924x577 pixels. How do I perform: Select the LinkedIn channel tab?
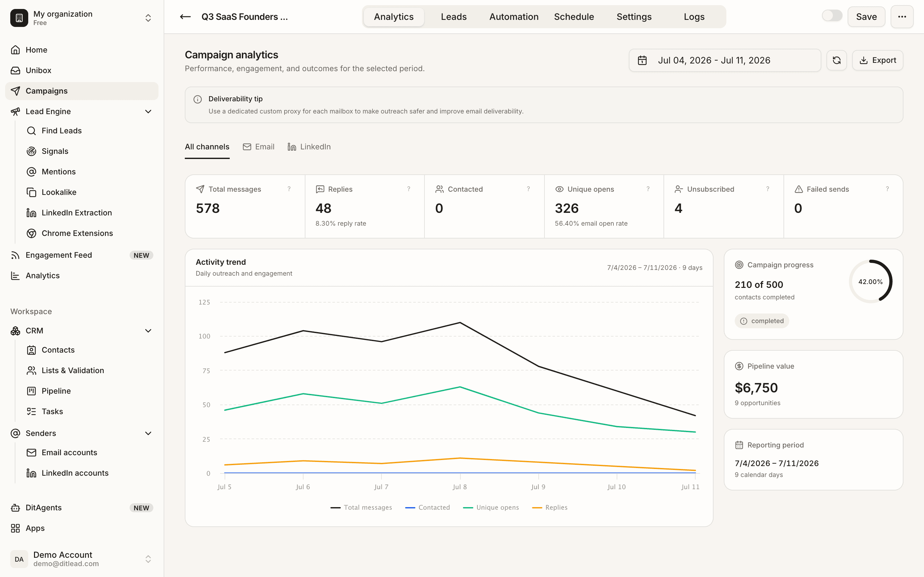309,147
